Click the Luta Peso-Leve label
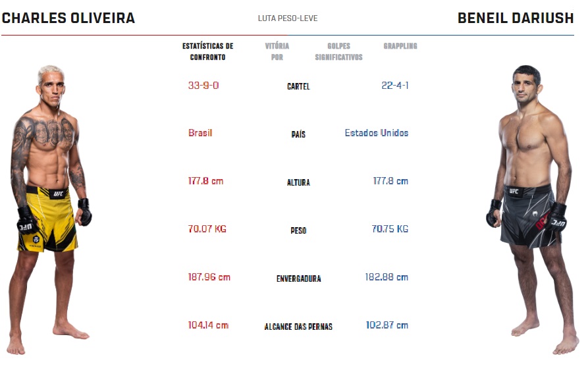 (x=288, y=18)
